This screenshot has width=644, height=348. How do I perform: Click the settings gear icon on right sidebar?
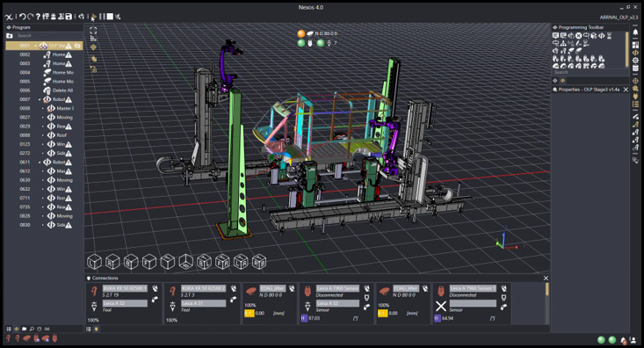click(x=635, y=61)
